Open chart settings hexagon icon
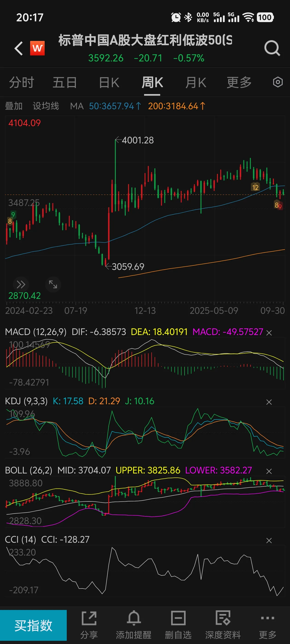This screenshot has height=644, width=290. tap(278, 82)
